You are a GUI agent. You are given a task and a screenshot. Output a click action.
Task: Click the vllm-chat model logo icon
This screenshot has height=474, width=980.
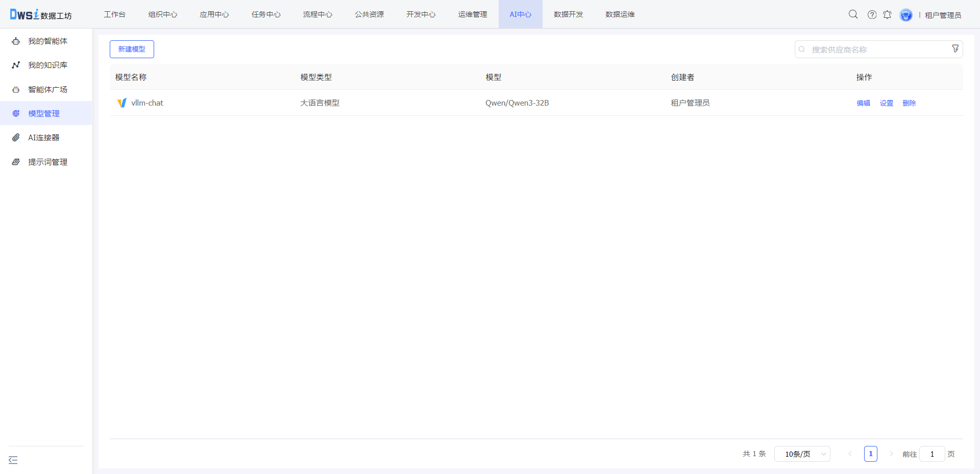click(x=121, y=103)
